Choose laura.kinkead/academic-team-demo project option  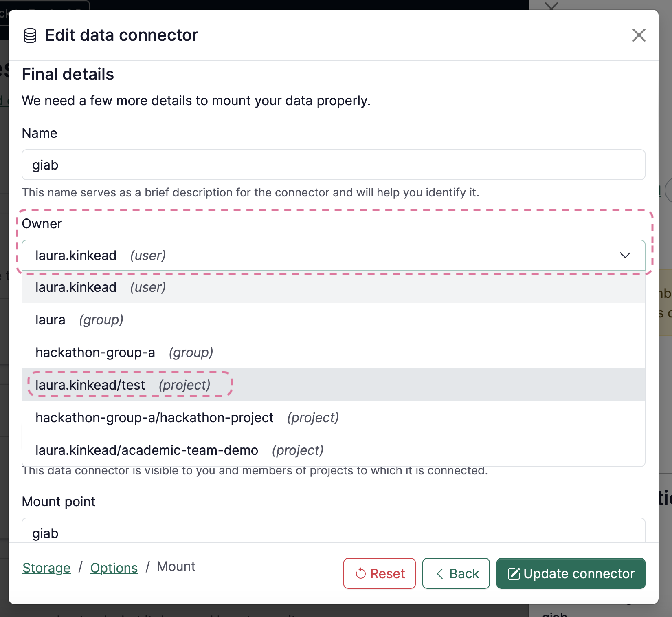pos(333,450)
